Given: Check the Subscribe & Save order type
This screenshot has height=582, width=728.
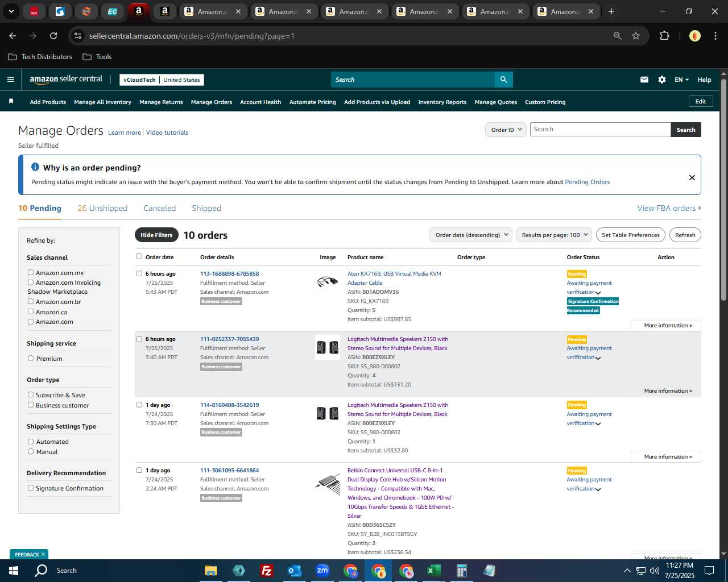Looking at the screenshot, I should 31,394.
